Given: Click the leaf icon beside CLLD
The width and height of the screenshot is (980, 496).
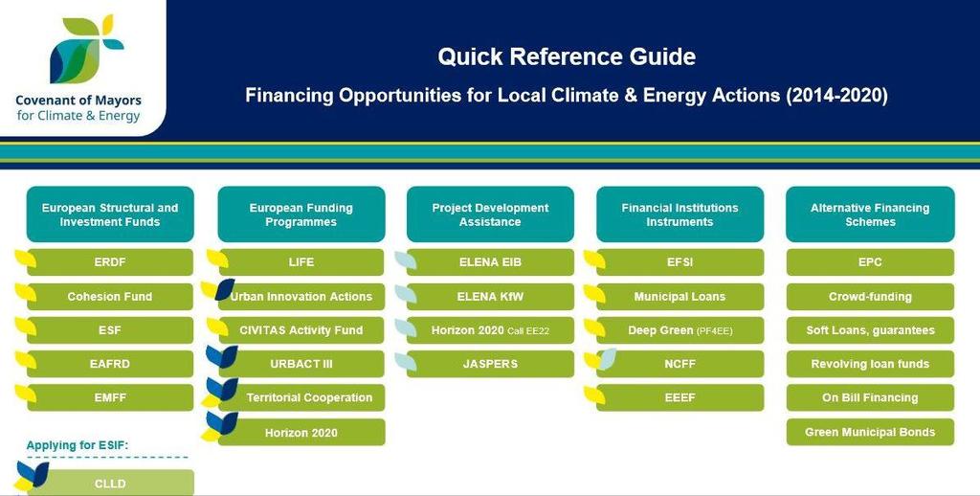Looking at the screenshot, I should [x=32, y=476].
